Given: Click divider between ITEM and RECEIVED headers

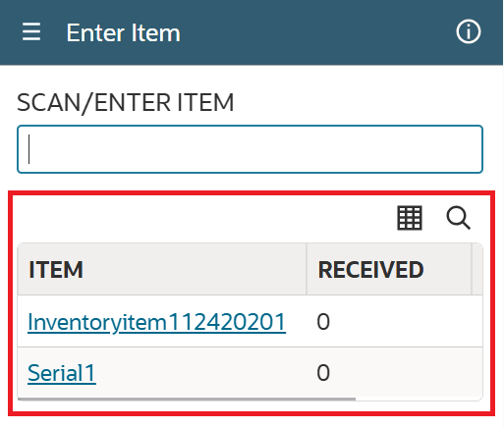Looking at the screenshot, I should 307,269.
